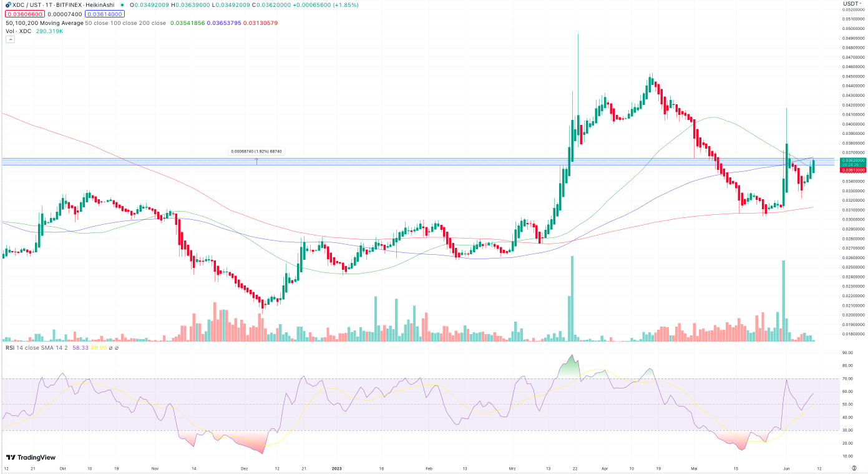This screenshot has width=868, height=474.
Task: Click the red sell price 0.03606600
Action: (x=24, y=14)
